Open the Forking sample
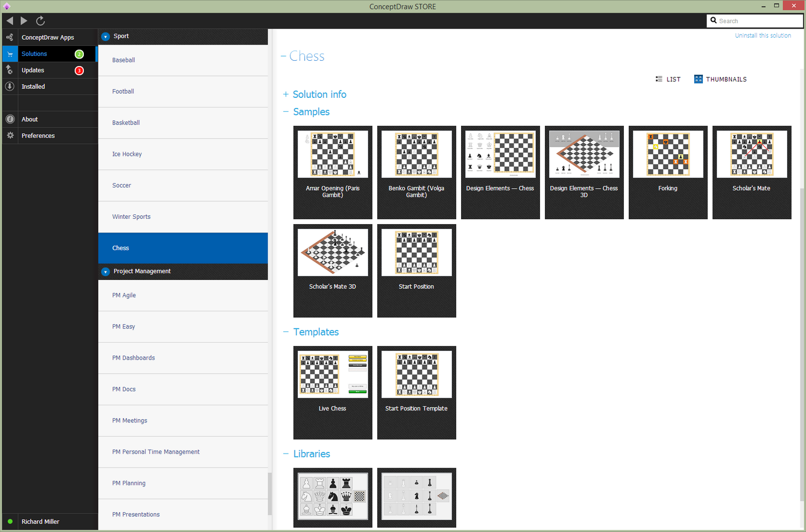This screenshot has height=532, width=806. pyautogui.click(x=668, y=172)
